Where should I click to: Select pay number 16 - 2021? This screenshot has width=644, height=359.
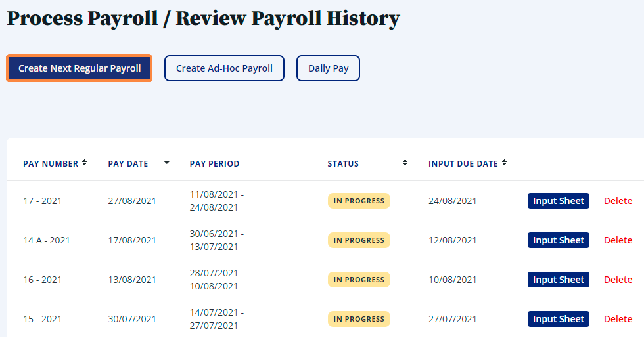42,280
